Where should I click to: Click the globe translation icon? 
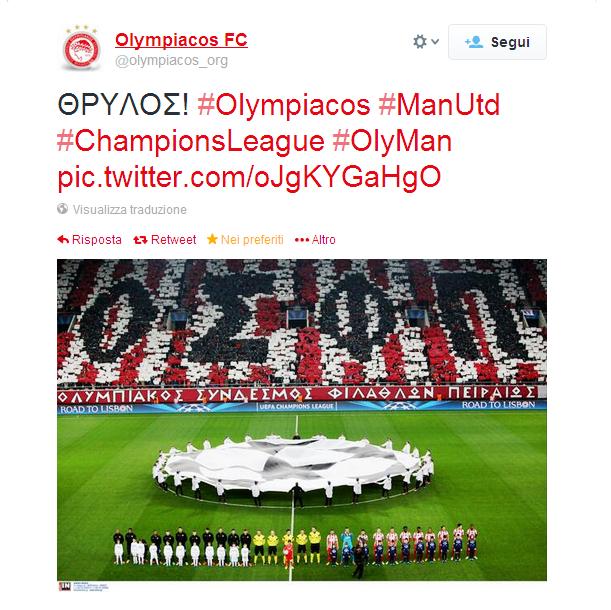coord(62,209)
